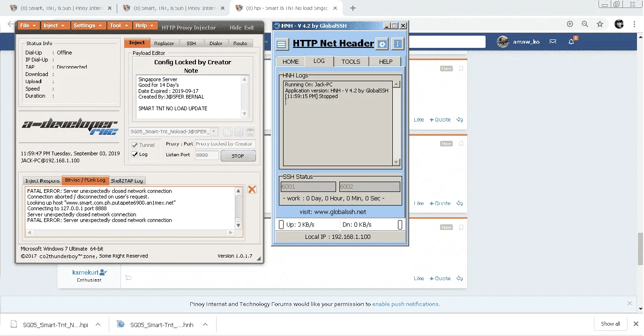Click the reply arrow on karnekurt post
Viewport: 644px width, 336px height.
(460, 278)
